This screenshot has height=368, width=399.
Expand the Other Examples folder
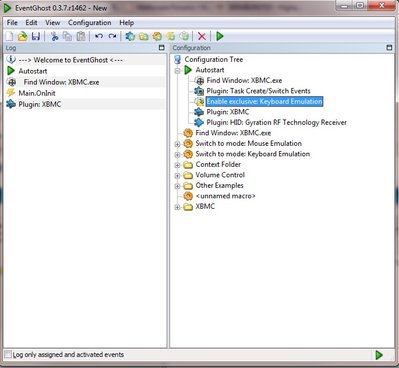click(x=178, y=186)
